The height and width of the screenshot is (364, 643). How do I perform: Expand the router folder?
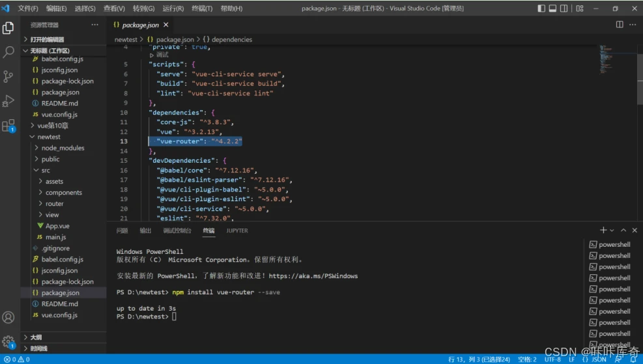tap(64, 203)
